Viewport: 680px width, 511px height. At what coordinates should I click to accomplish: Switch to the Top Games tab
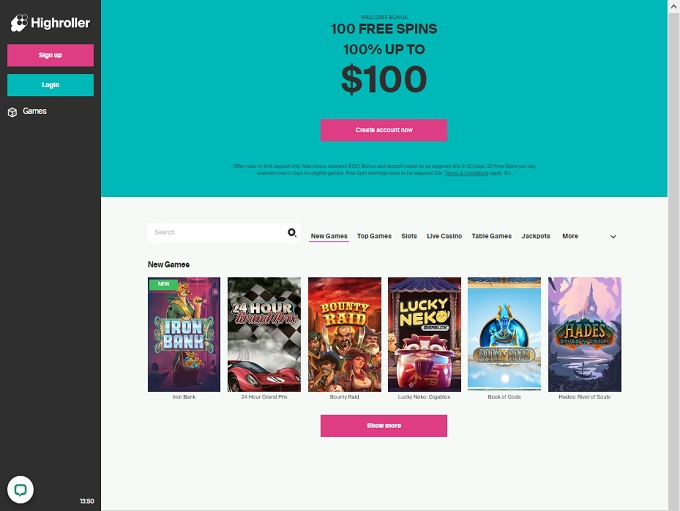click(374, 236)
